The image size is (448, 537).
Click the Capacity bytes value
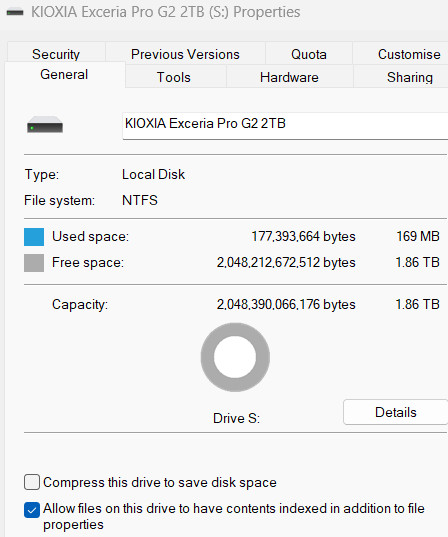point(286,304)
